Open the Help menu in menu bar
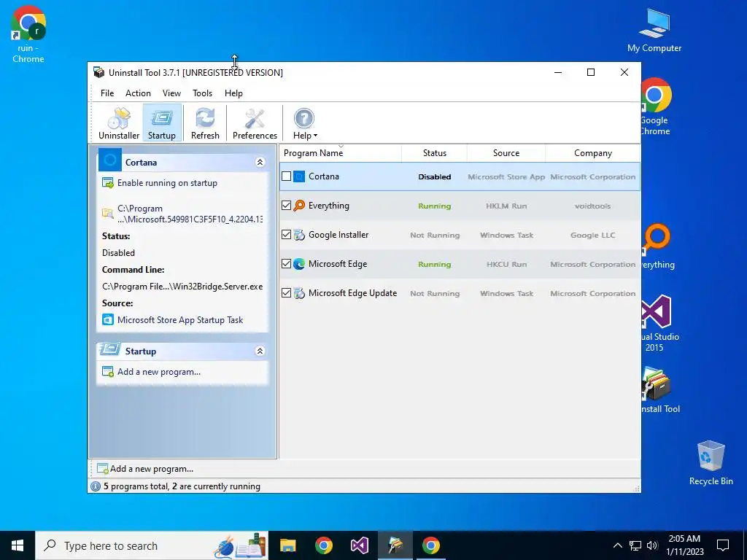 coord(233,93)
